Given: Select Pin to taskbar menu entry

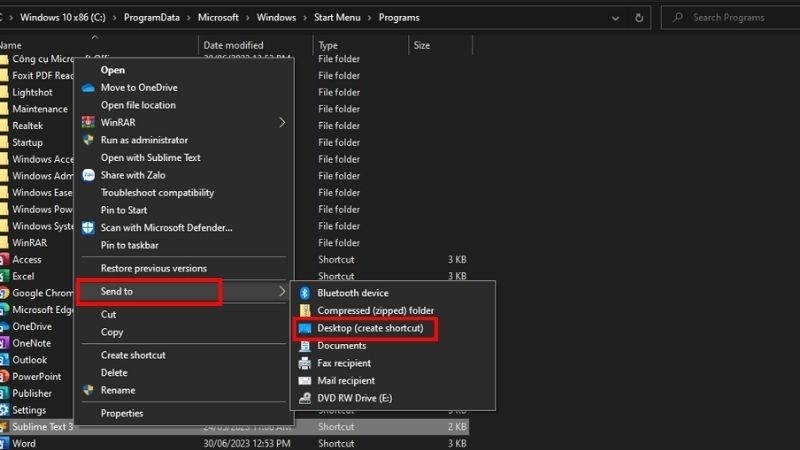Looking at the screenshot, I should 129,245.
